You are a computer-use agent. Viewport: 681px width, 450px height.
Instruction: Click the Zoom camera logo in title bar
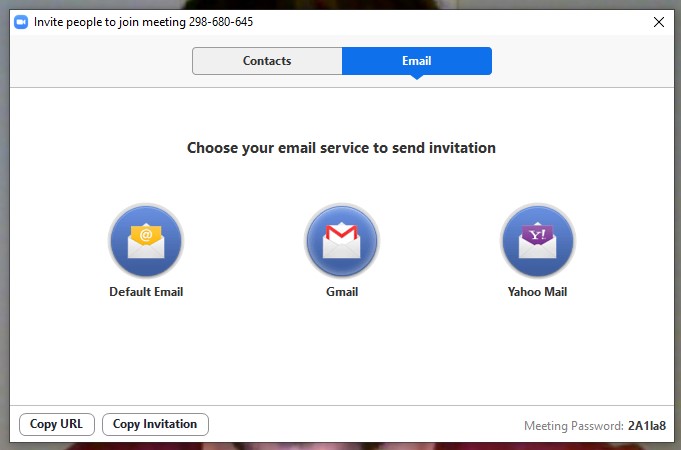21,22
